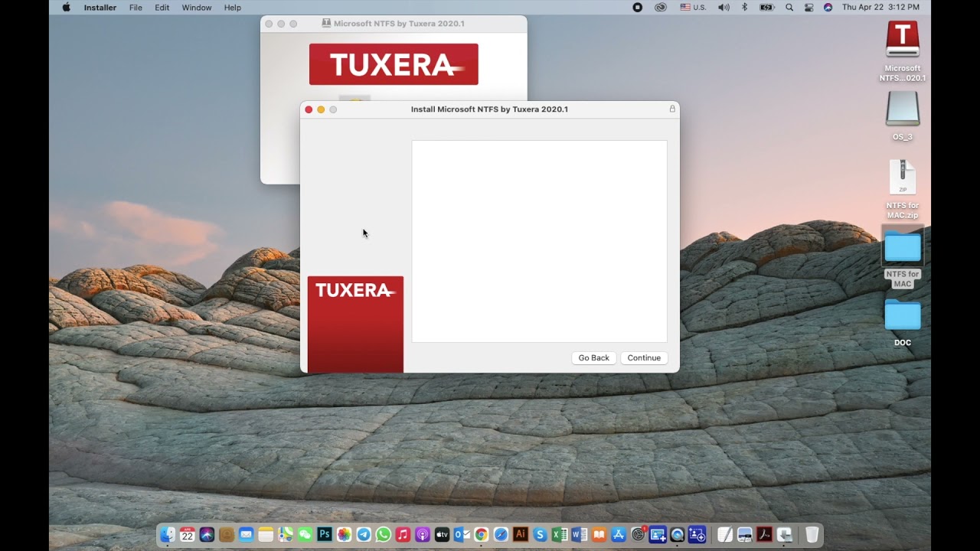Open Notes from the Dock
Viewport: 980px width, 551px height.
pos(266,534)
